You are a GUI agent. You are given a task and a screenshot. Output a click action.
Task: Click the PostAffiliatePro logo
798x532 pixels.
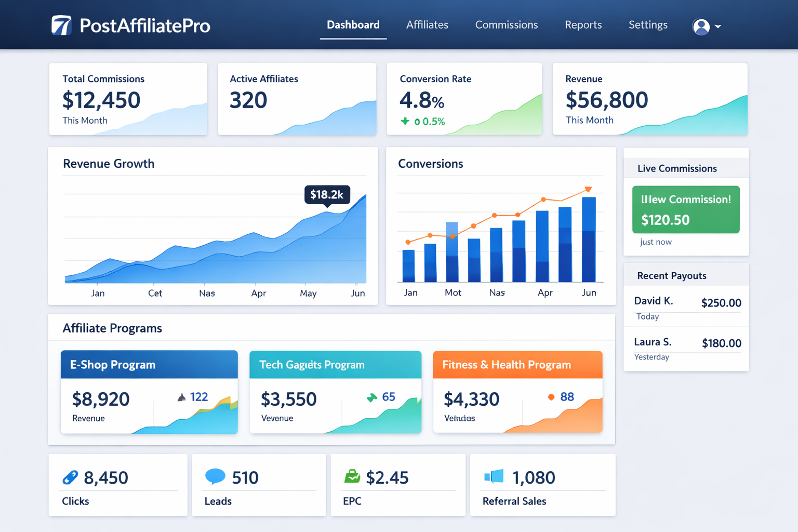130,24
